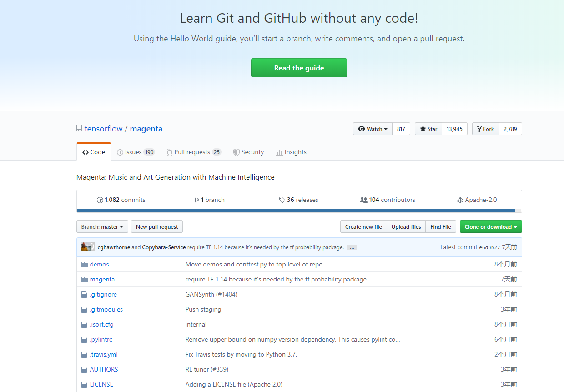Screen dimensions: 564x392
Task: Click the cghawthorne avatar thumbnail
Action: click(x=86, y=247)
